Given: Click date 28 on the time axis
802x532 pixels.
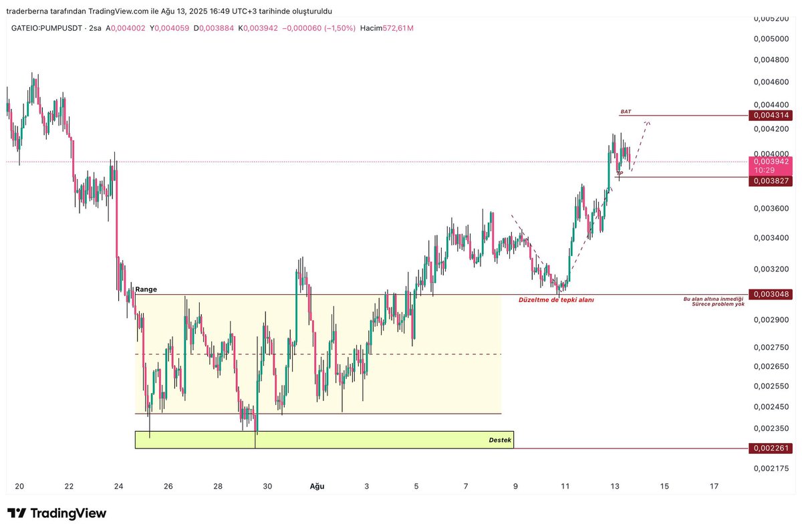Looking at the screenshot, I should coord(218,487).
